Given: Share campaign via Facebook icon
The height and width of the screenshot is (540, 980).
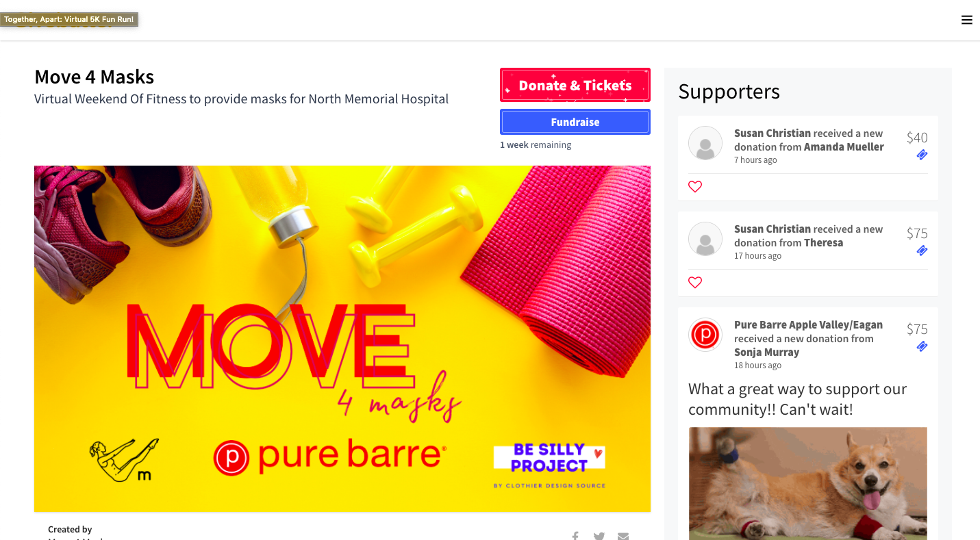Looking at the screenshot, I should tap(575, 536).
